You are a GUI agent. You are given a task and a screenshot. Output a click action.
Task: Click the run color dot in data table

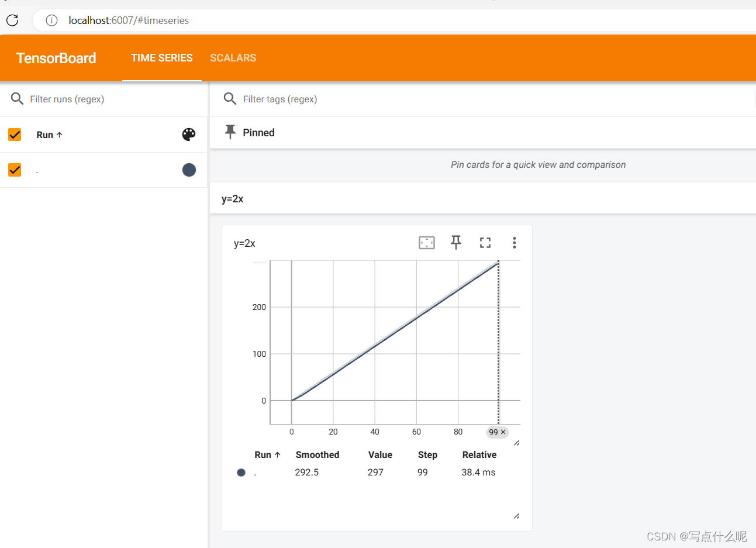pos(241,473)
